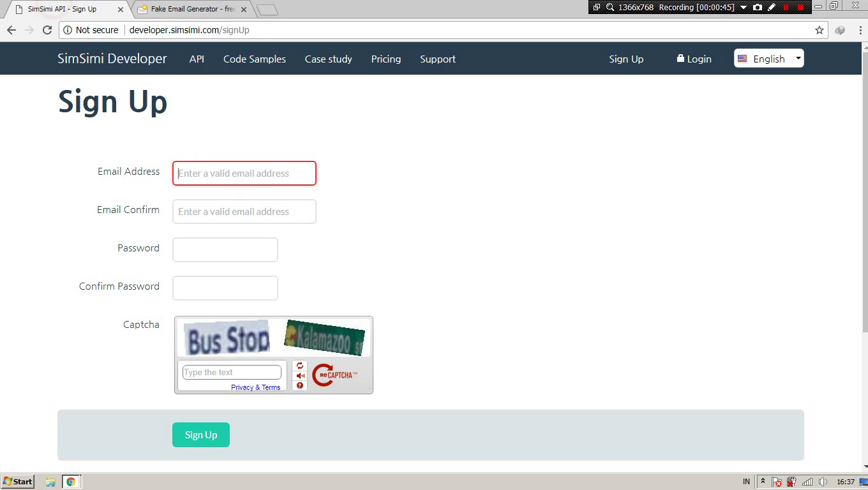Click the Kalamazoo CAPTCHA image
Viewport: 868px width, 490px height.
(x=325, y=338)
